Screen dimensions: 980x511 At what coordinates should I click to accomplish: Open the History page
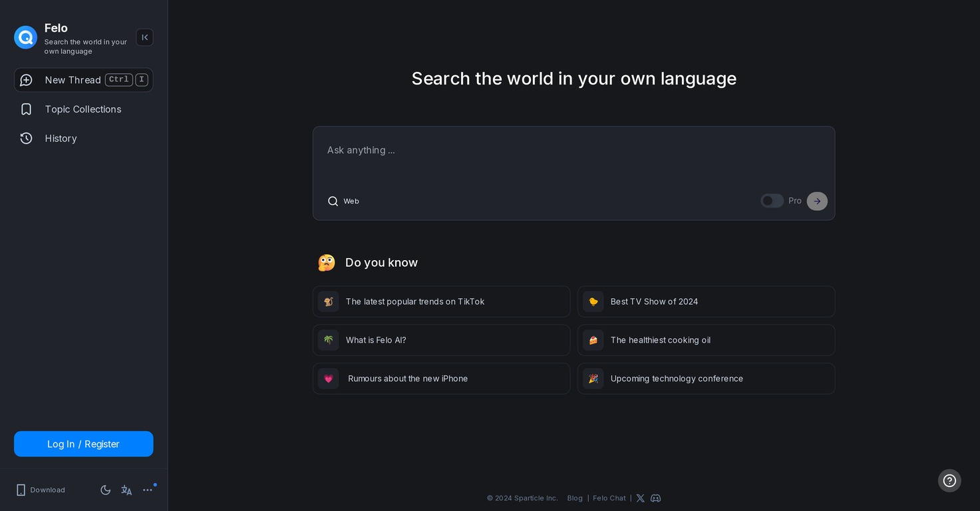tap(61, 138)
